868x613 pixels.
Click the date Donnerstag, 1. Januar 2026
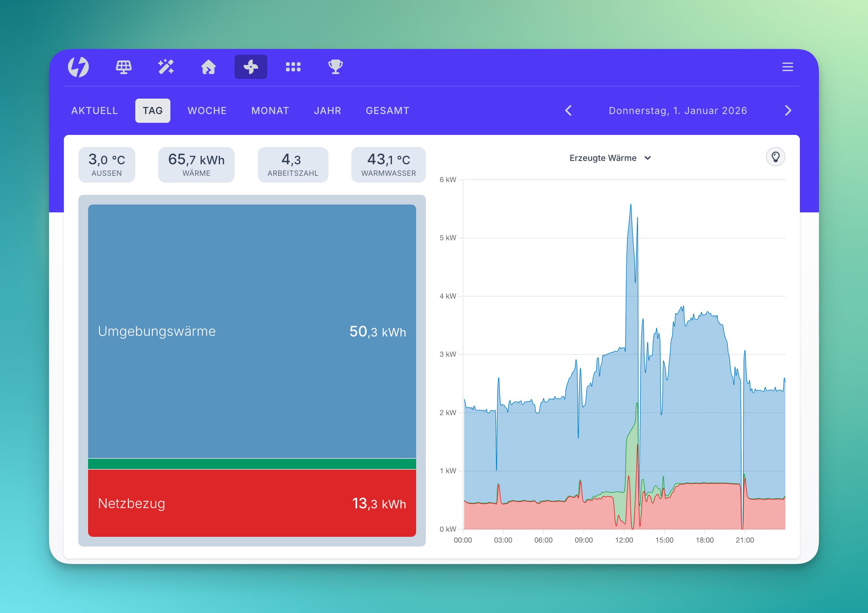tap(678, 110)
